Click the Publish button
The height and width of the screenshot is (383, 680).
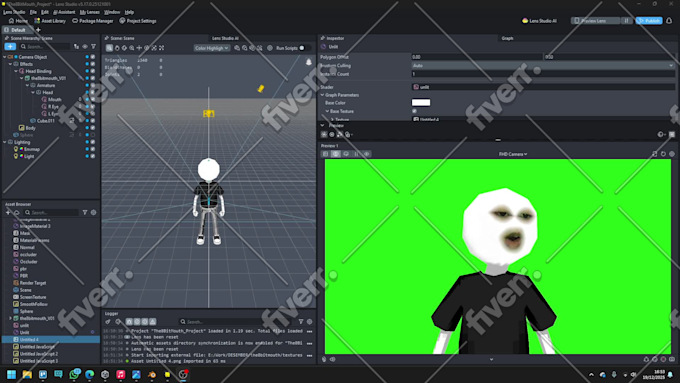[x=649, y=20]
